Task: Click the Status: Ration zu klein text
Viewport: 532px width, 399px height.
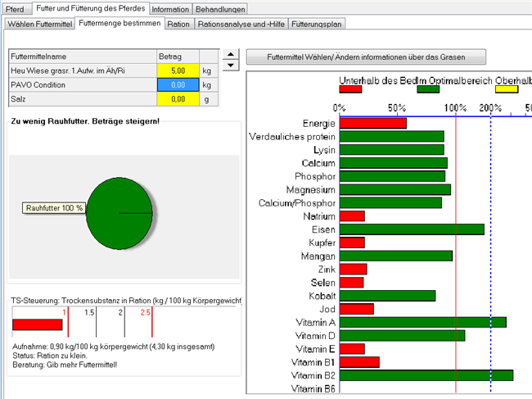Action: click(50, 356)
